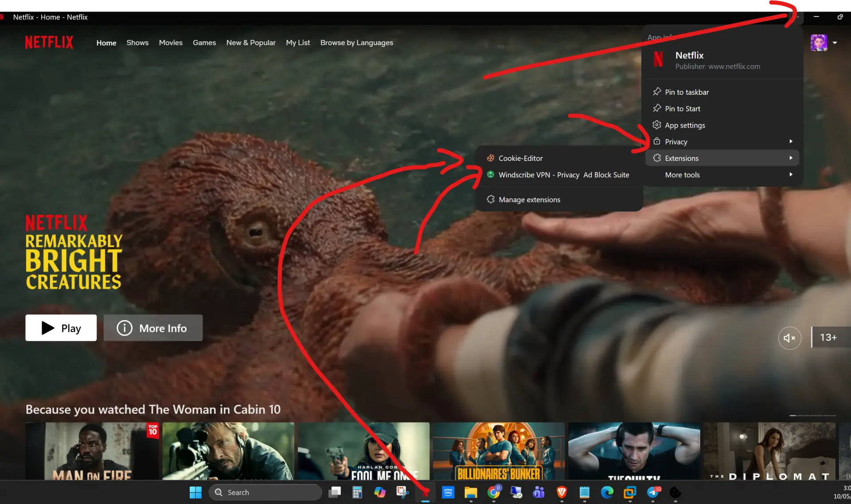Viewport: 851px width, 504px height.
Task: Open the remote desktop icon on the taskbar
Action: point(516,492)
